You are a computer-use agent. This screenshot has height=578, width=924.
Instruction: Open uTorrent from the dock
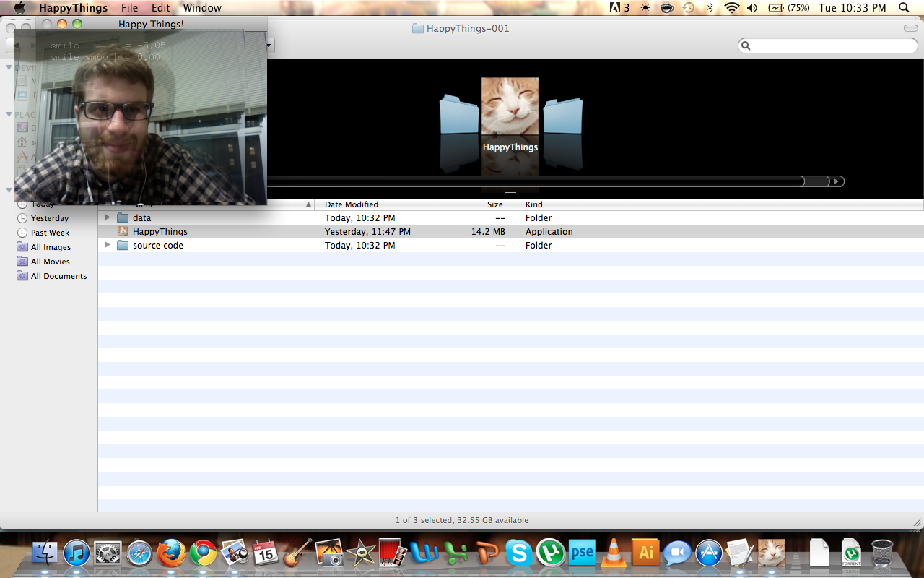click(x=550, y=553)
